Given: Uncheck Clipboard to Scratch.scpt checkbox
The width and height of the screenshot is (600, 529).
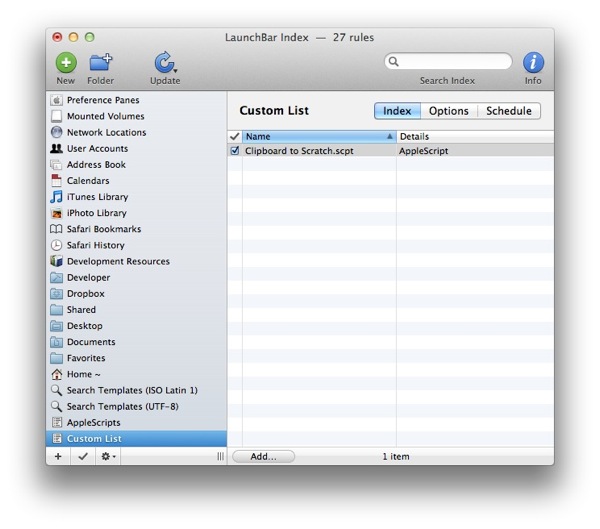Looking at the screenshot, I should 235,150.
